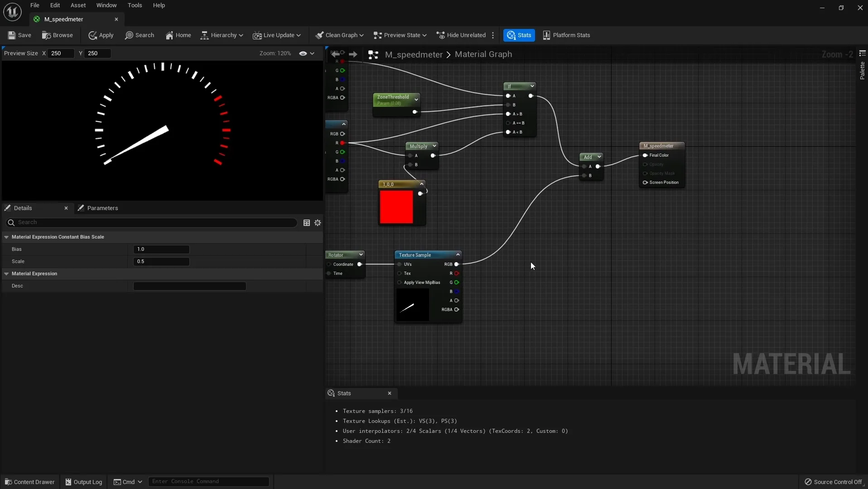Expand the Live Update dropdown arrow
The height and width of the screenshot is (489, 868).
click(x=299, y=35)
